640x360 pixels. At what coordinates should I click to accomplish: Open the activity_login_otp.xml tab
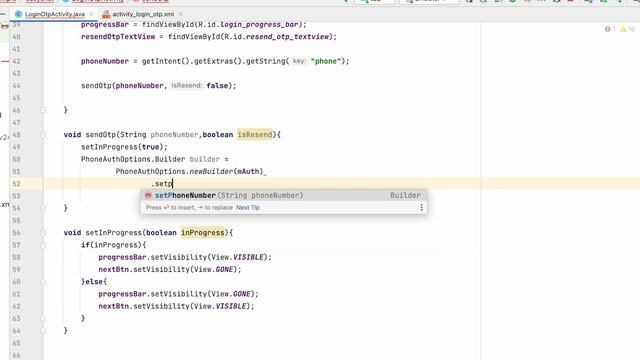click(x=143, y=14)
